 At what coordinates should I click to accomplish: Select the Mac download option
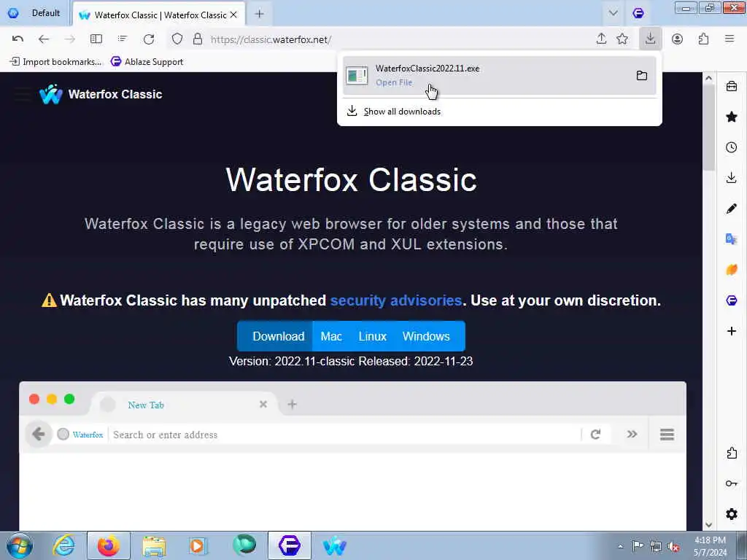pos(331,336)
